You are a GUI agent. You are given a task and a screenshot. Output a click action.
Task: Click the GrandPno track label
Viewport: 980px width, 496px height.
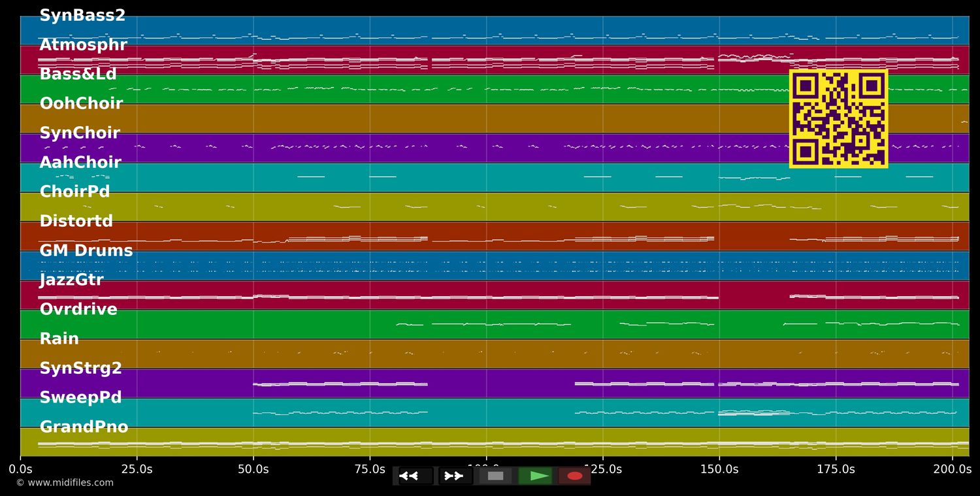pos(84,427)
